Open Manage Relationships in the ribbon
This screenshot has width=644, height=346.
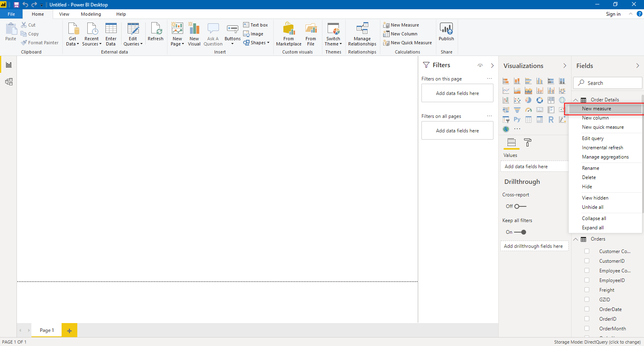coord(362,34)
